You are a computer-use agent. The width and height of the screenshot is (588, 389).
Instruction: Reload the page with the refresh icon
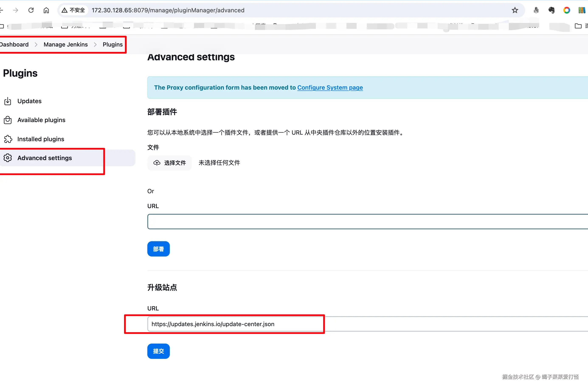click(31, 10)
